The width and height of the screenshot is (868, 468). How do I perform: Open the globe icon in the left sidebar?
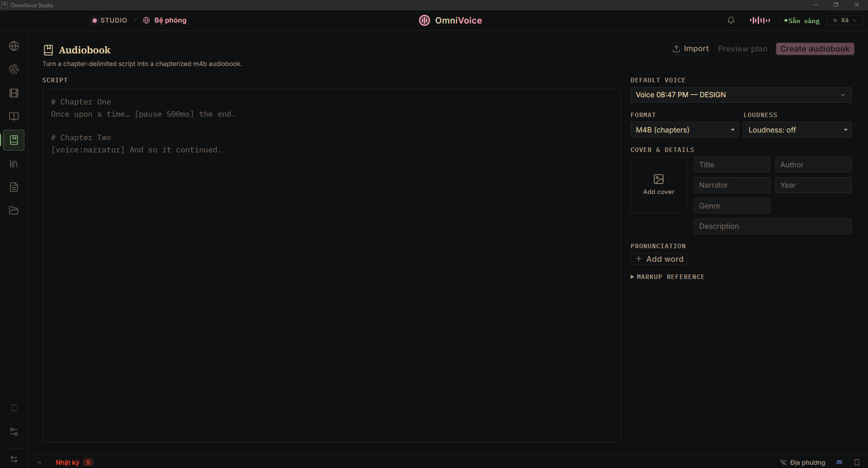click(x=14, y=46)
